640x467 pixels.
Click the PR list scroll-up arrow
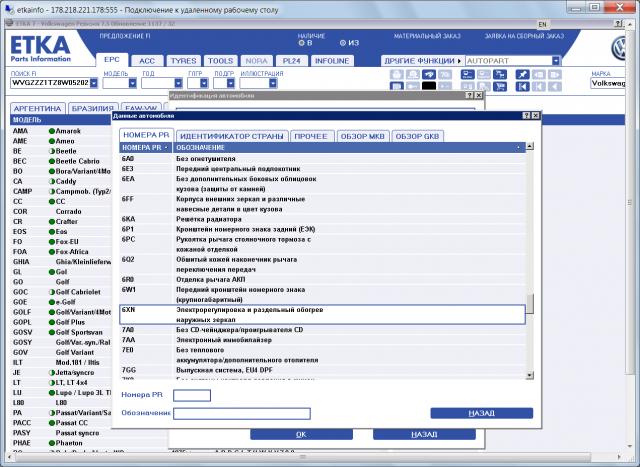coord(530,146)
